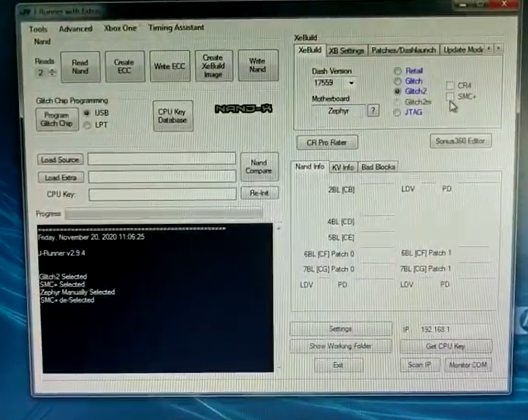Click the Motherboard help question button
This screenshot has width=528, height=420.
pos(373,111)
